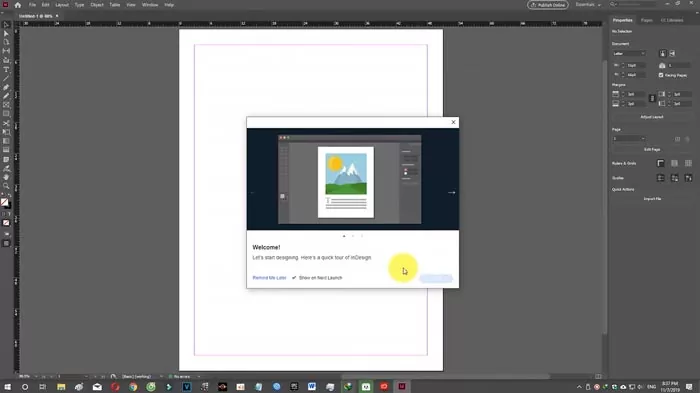Open Microsoft Word from the taskbar

tap(312, 387)
